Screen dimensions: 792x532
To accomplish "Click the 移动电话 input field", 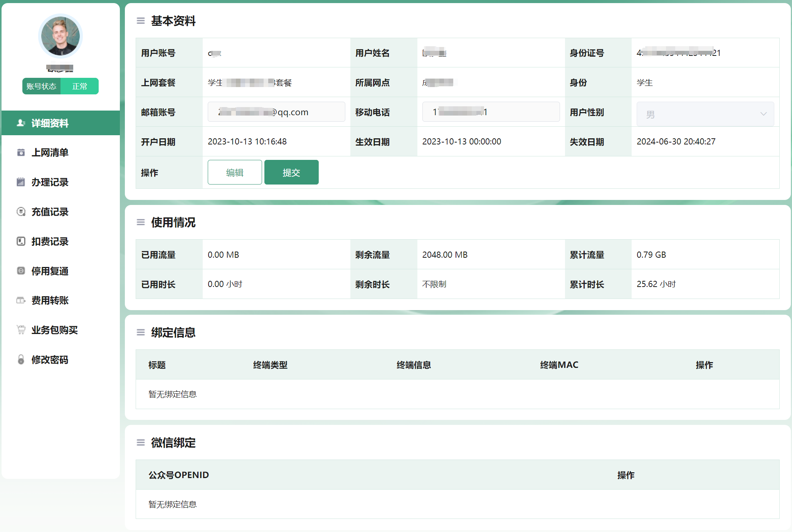I will pos(491,112).
